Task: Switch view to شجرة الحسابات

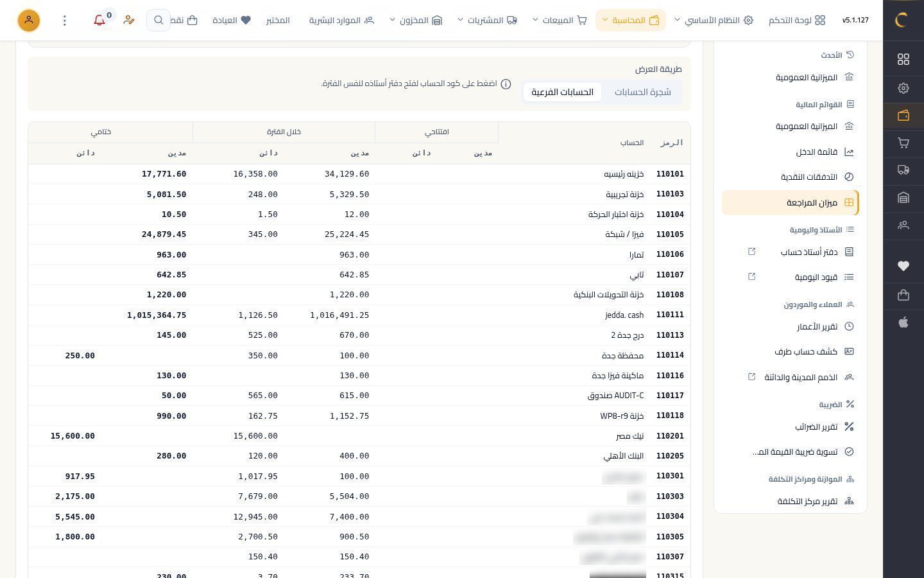Action: point(642,92)
